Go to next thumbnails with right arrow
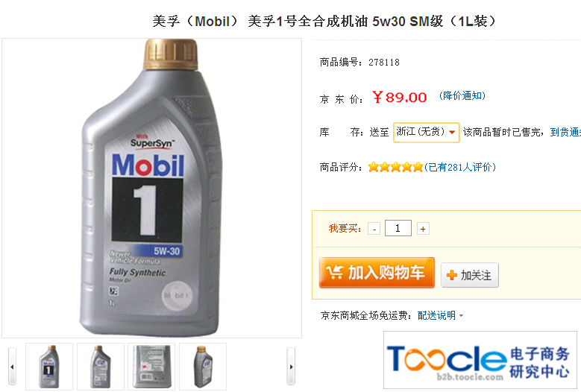 pos(291,367)
